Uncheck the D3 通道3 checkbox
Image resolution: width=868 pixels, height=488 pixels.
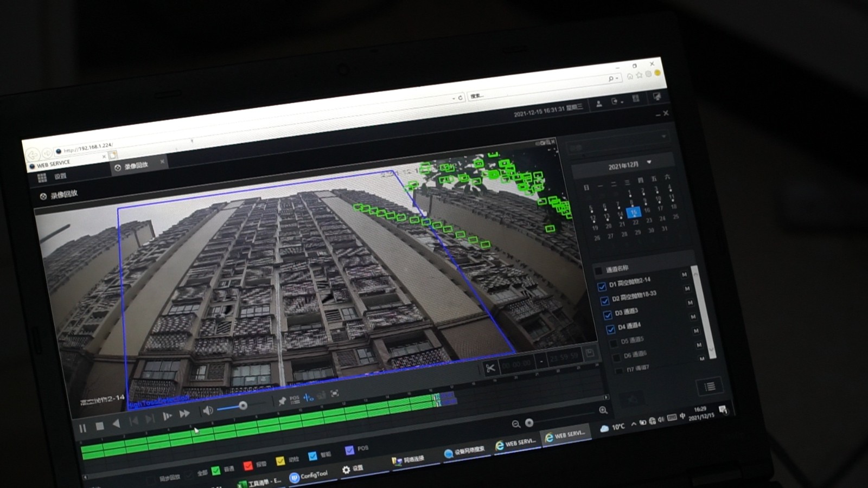pyautogui.click(x=608, y=315)
